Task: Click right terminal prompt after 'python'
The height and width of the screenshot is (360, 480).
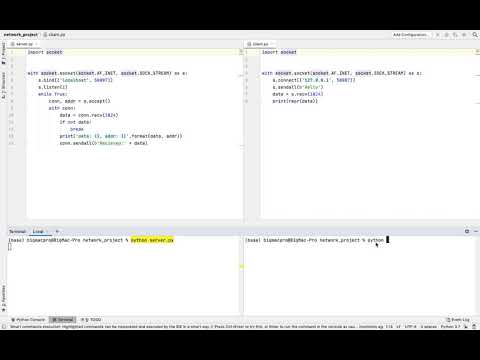Action: pos(387,240)
